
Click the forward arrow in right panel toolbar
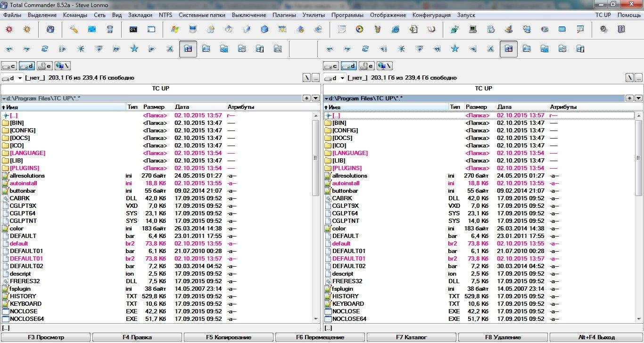(x=347, y=49)
